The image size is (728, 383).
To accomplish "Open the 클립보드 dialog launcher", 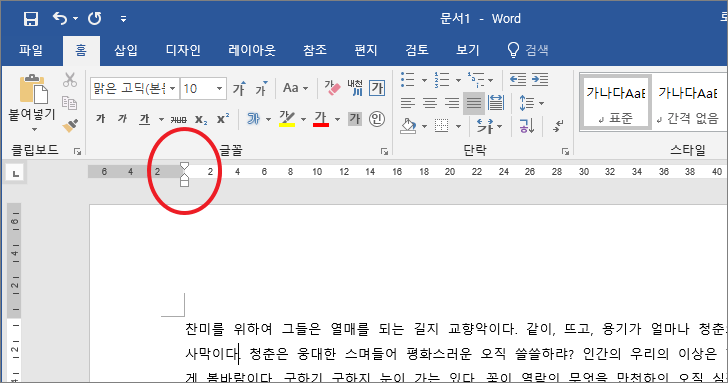I will 78,151.
